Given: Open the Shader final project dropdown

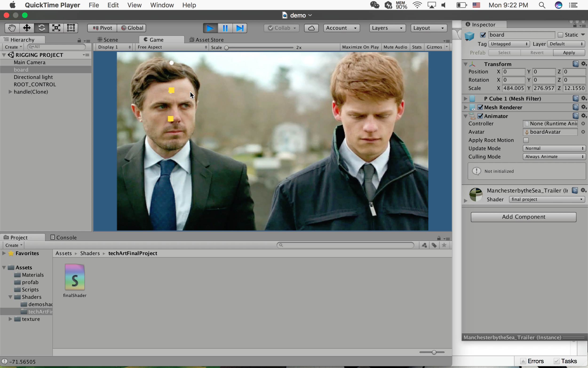Looking at the screenshot, I should 547,199.
